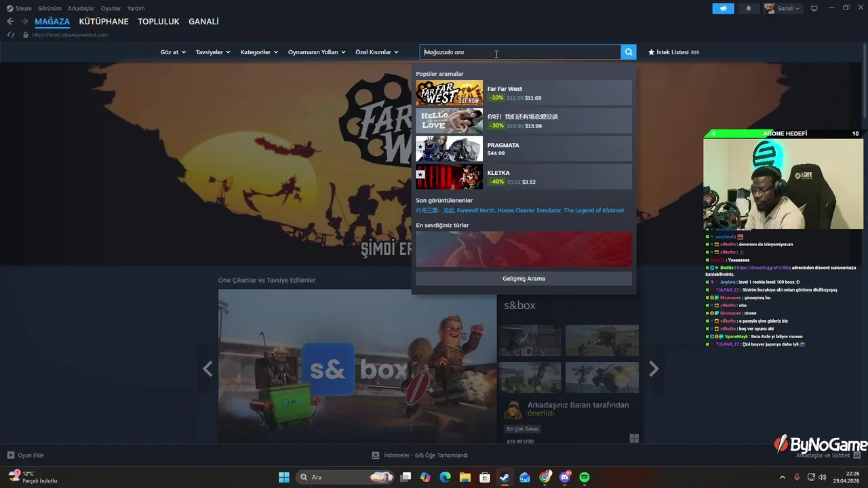Click the Steam announcements megaphone button
The height and width of the screenshot is (488, 868).
(723, 9)
